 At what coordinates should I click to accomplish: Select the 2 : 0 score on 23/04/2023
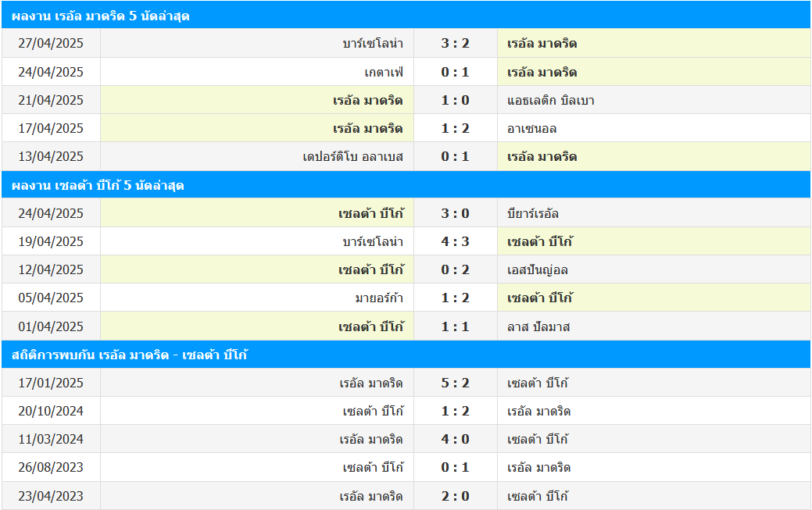[455, 496]
